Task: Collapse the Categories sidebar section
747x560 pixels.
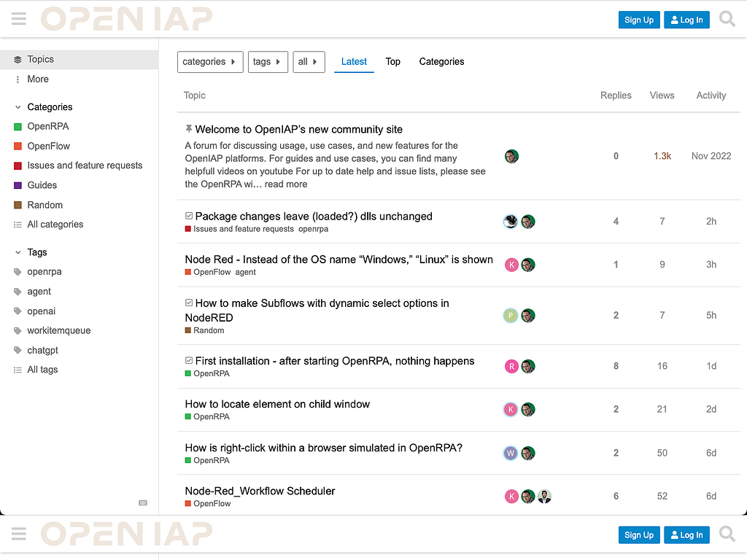Action: coord(16,106)
